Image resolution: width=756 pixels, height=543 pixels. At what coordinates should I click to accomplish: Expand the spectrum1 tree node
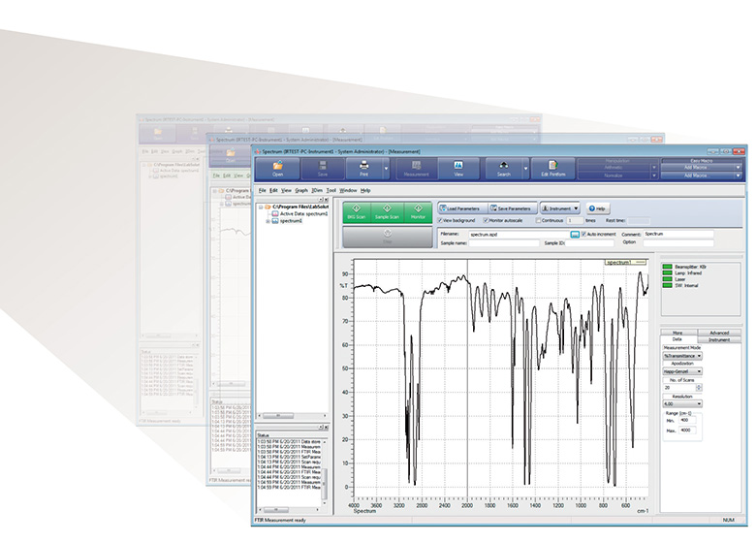tap(267, 221)
